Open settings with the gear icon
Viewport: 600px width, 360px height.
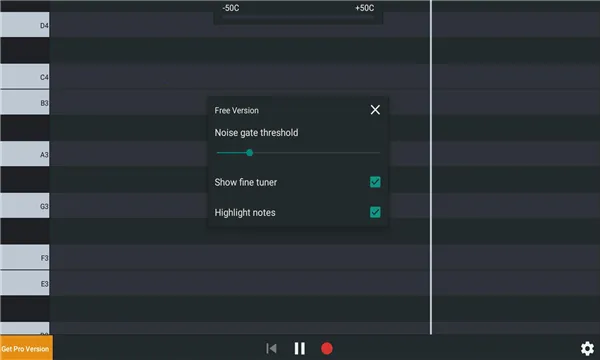coord(587,349)
